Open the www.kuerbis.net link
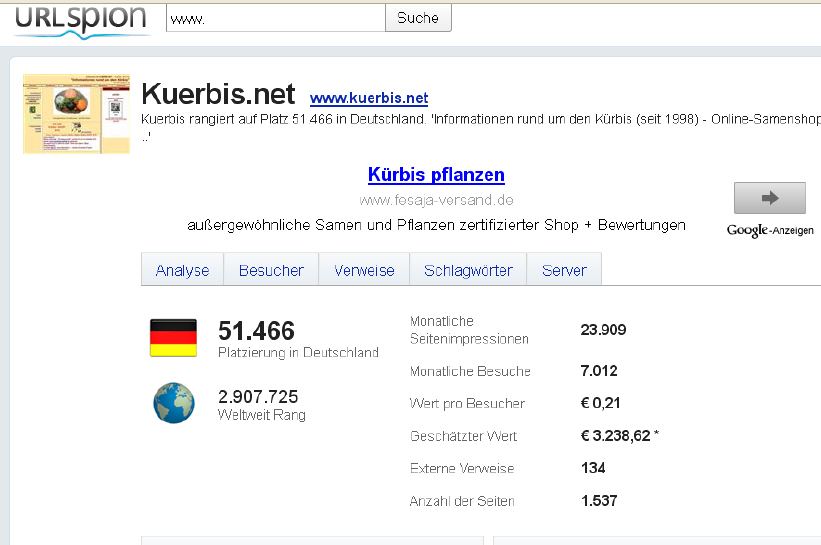Image resolution: width=821 pixels, height=545 pixels. 369,98
